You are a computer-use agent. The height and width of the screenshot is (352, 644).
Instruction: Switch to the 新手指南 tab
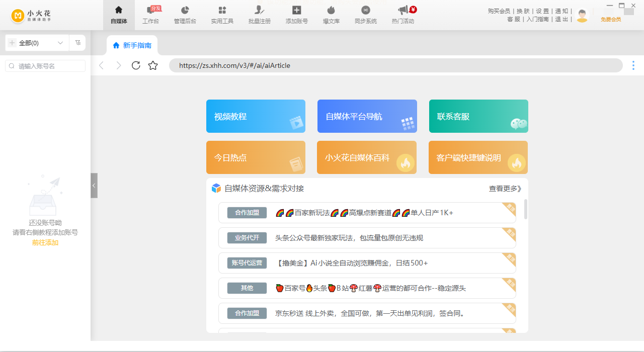click(x=132, y=45)
